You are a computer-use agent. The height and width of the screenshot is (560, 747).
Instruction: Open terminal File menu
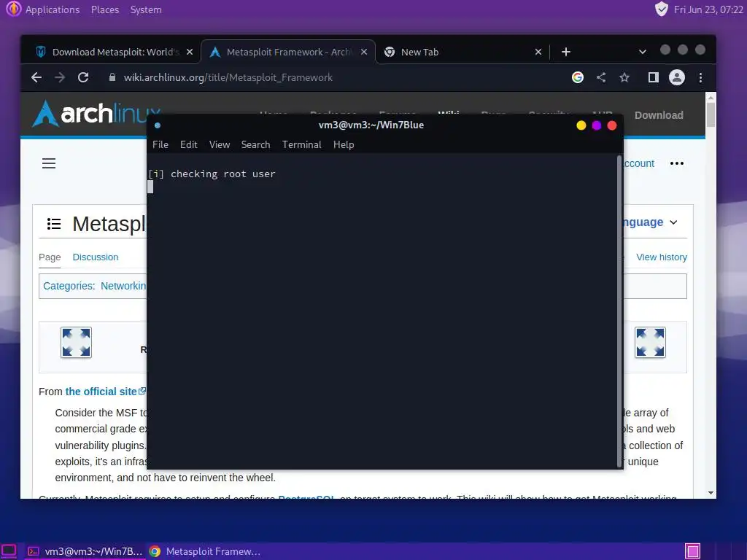coord(160,145)
